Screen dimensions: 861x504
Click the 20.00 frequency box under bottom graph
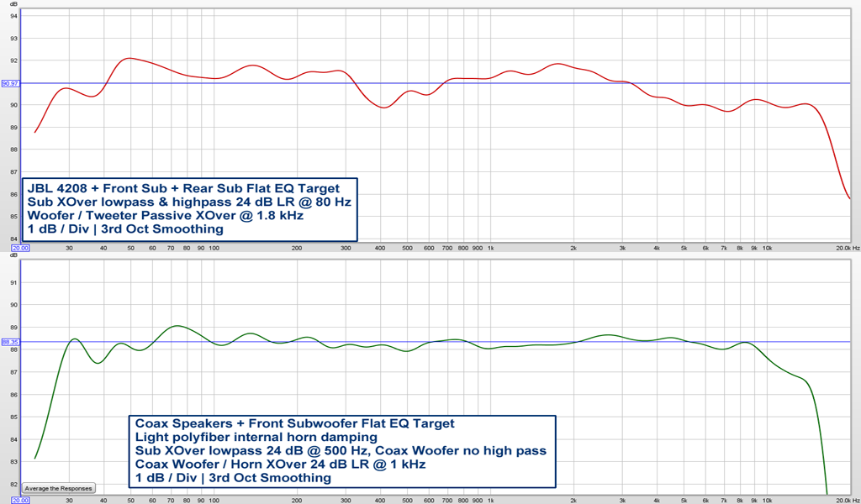(20, 500)
